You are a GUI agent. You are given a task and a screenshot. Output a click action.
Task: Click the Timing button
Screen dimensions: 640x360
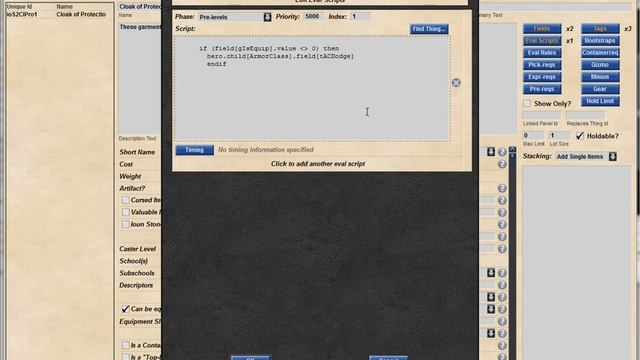(x=194, y=150)
